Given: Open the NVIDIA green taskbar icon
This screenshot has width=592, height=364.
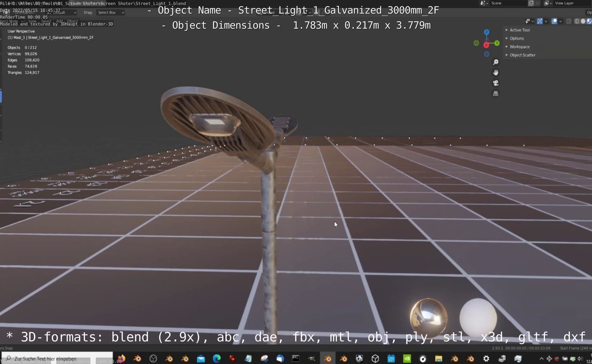Looking at the screenshot, I should [407, 358].
